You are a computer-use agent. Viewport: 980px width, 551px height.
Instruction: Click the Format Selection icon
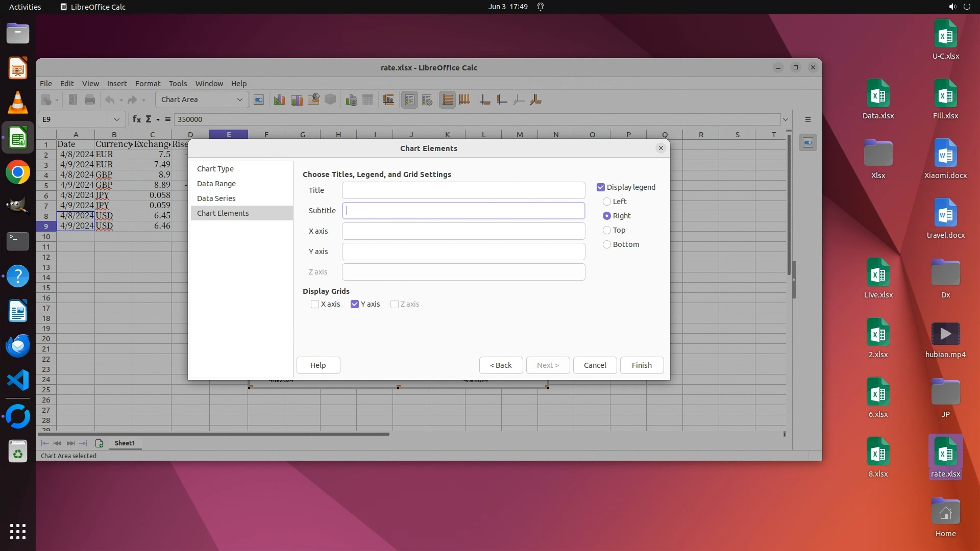[259, 100]
